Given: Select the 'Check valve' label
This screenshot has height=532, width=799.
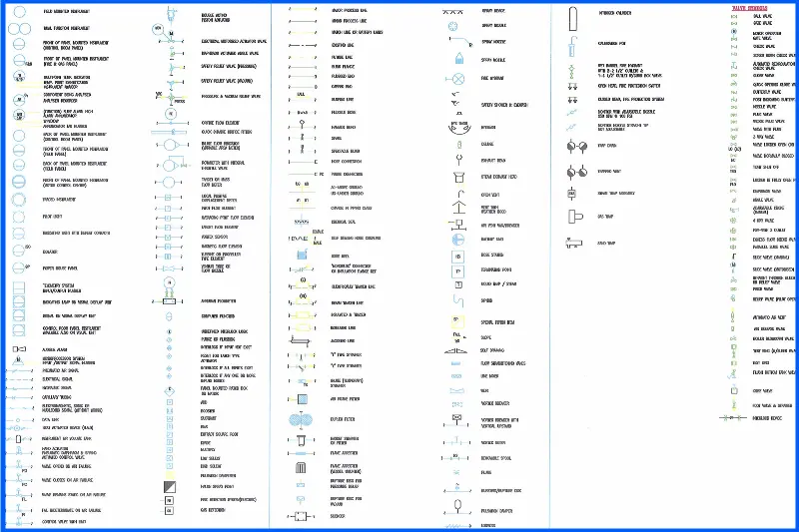Looking at the screenshot, I should (x=764, y=46).
